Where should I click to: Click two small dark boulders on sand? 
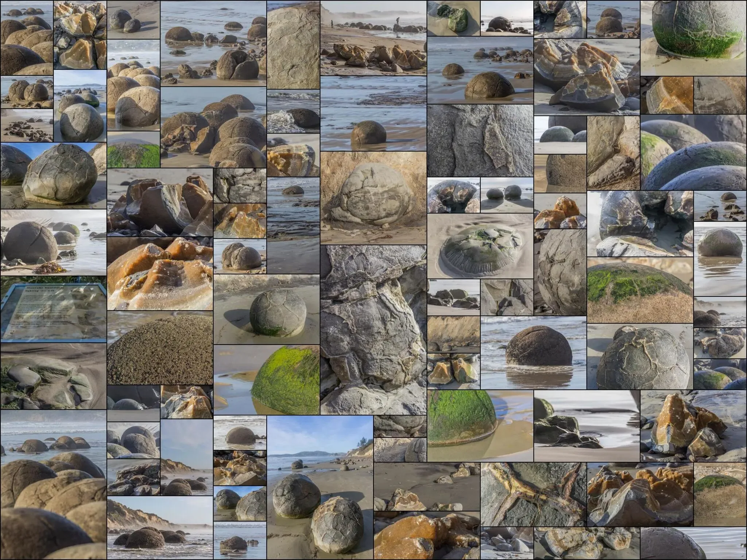[x=507, y=195]
